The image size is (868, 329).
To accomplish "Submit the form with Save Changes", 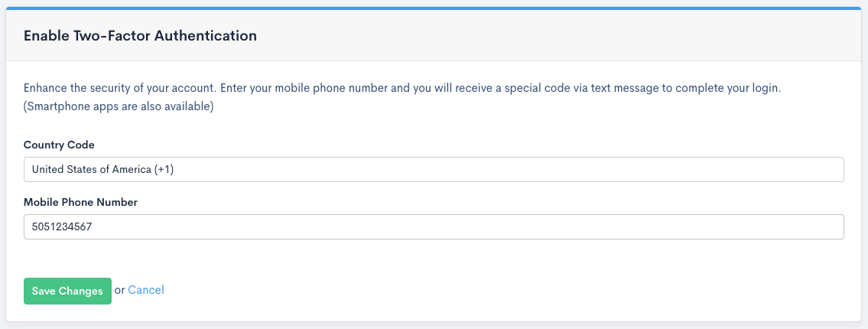I will pos(67,291).
